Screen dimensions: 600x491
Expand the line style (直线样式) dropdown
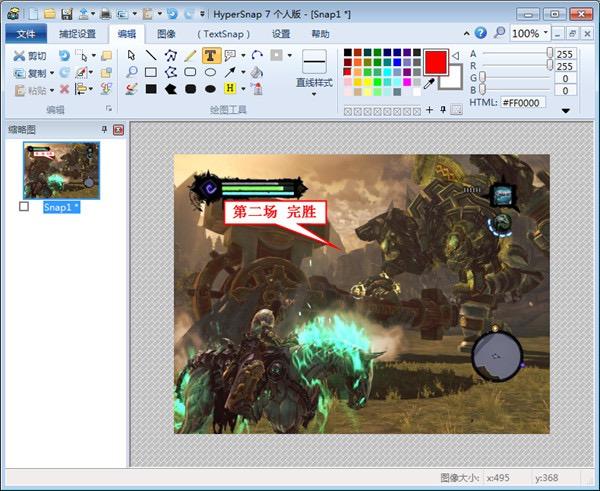tap(314, 94)
